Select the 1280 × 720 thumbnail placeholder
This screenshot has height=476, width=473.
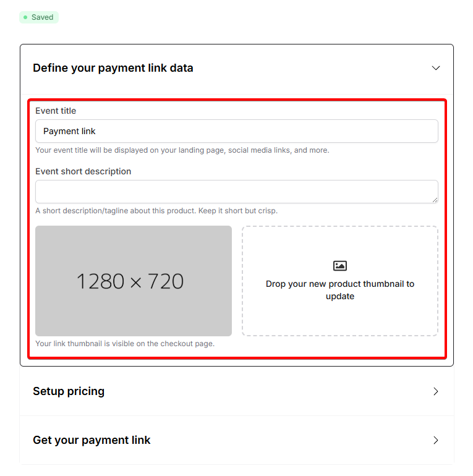pyautogui.click(x=134, y=281)
